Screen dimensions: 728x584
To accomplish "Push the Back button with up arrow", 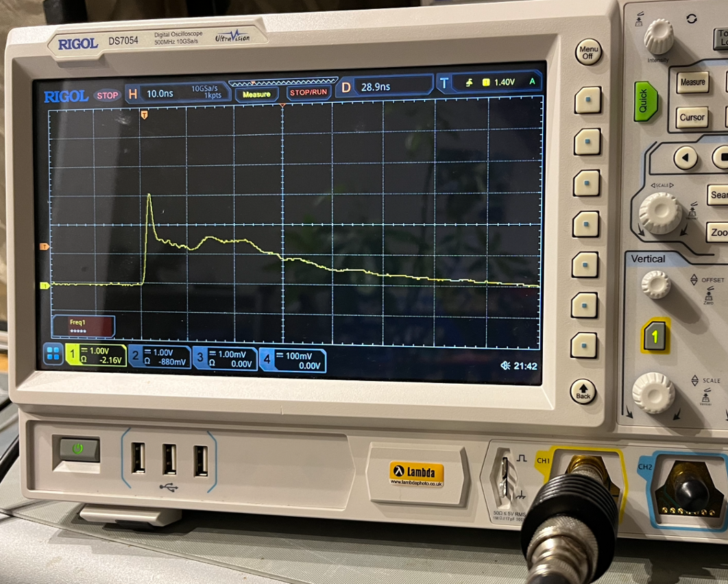I will 583,391.
